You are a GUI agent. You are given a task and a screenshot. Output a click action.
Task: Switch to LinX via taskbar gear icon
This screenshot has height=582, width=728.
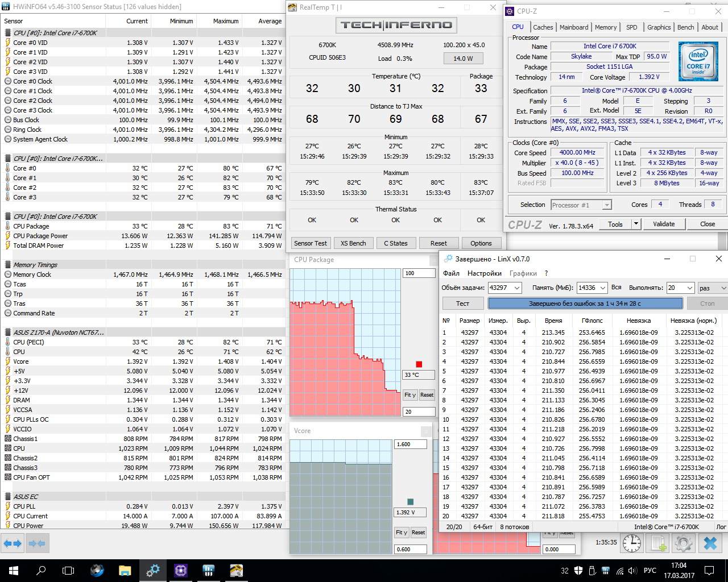[x=153, y=571]
